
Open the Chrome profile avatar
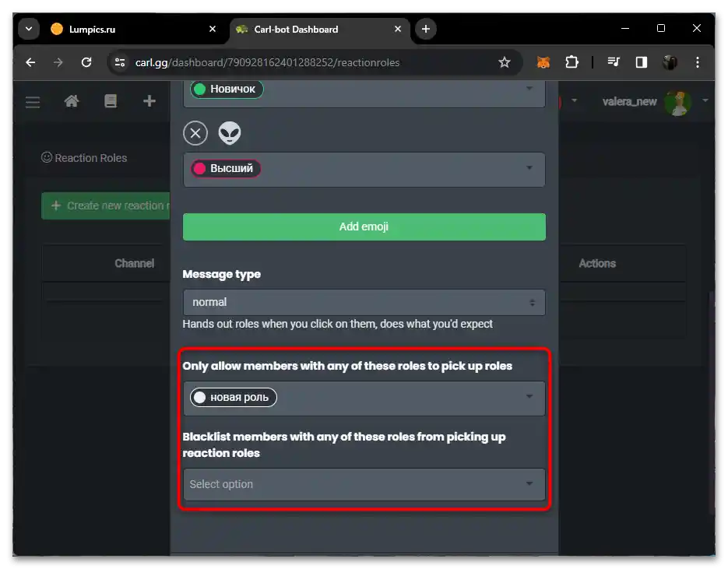(670, 62)
